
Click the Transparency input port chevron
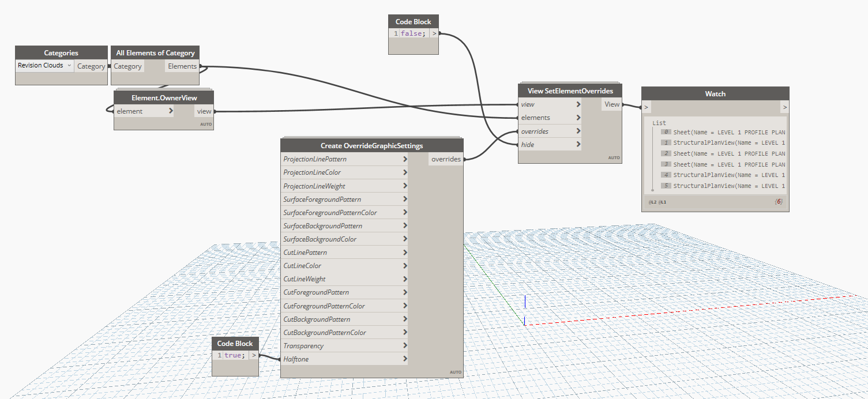[x=405, y=346]
